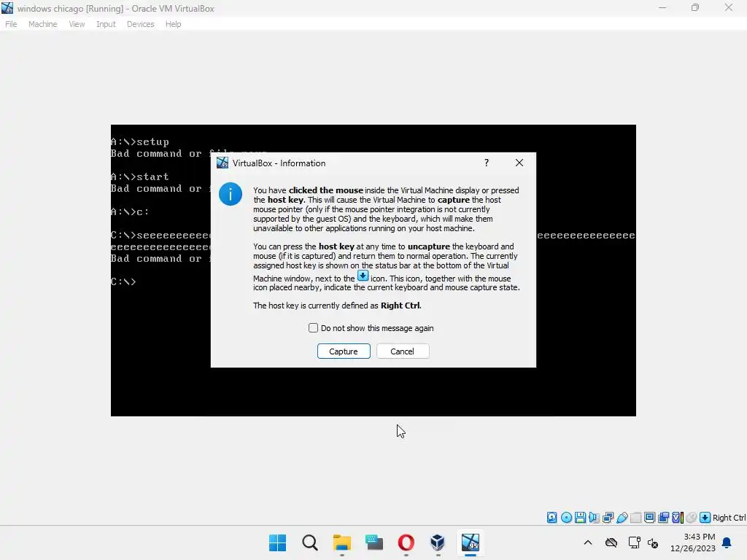This screenshot has width=747, height=560.
Task: Click the A:\>start line in the VM display
Action: pyautogui.click(x=140, y=176)
